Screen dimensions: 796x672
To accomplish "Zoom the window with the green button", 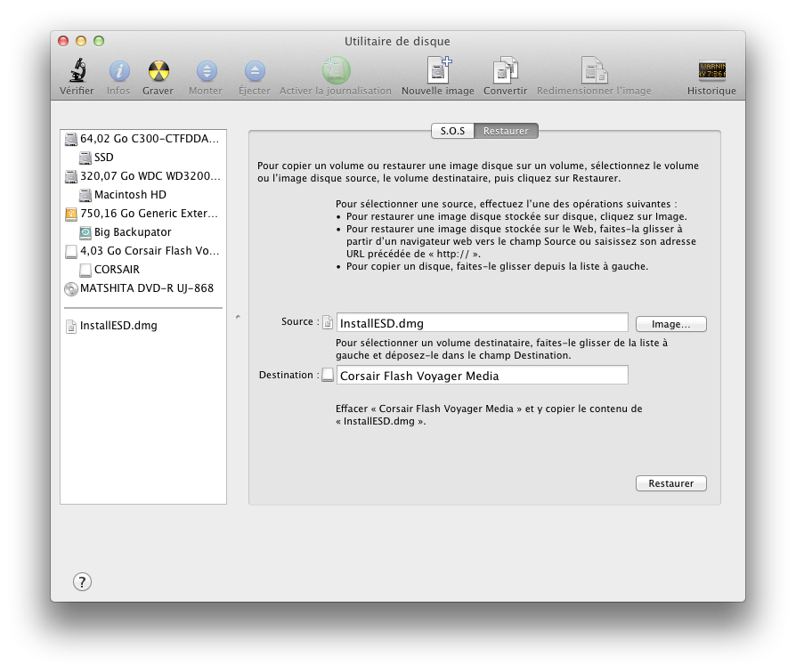I will pos(99,41).
